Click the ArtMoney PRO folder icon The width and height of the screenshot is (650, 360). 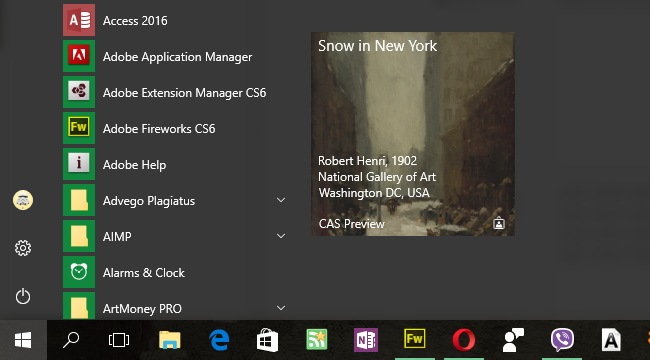(x=79, y=306)
